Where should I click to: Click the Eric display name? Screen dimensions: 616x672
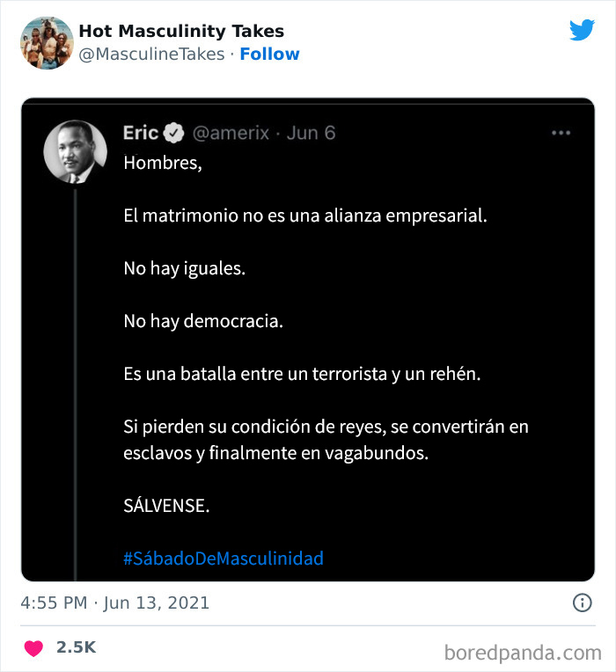[141, 133]
